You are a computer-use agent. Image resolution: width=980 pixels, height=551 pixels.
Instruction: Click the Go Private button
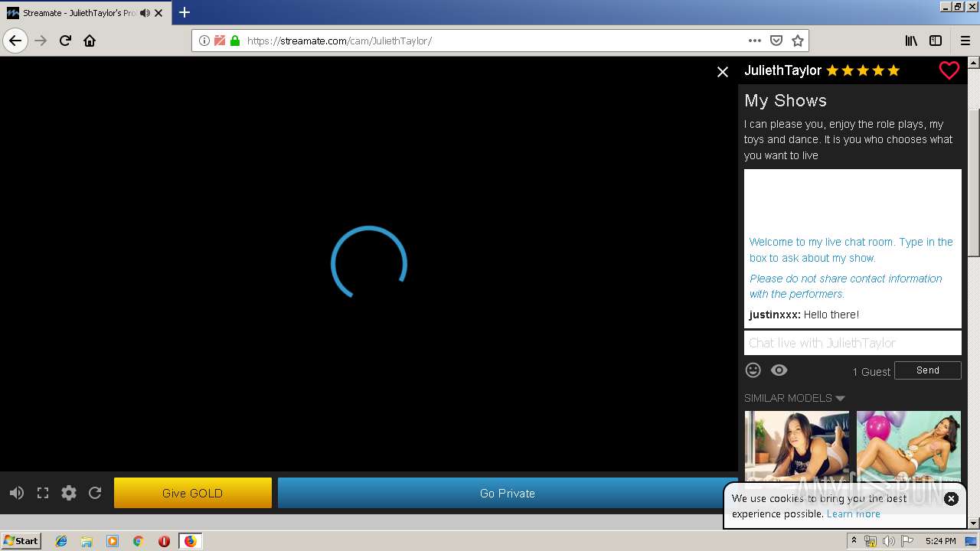(508, 493)
